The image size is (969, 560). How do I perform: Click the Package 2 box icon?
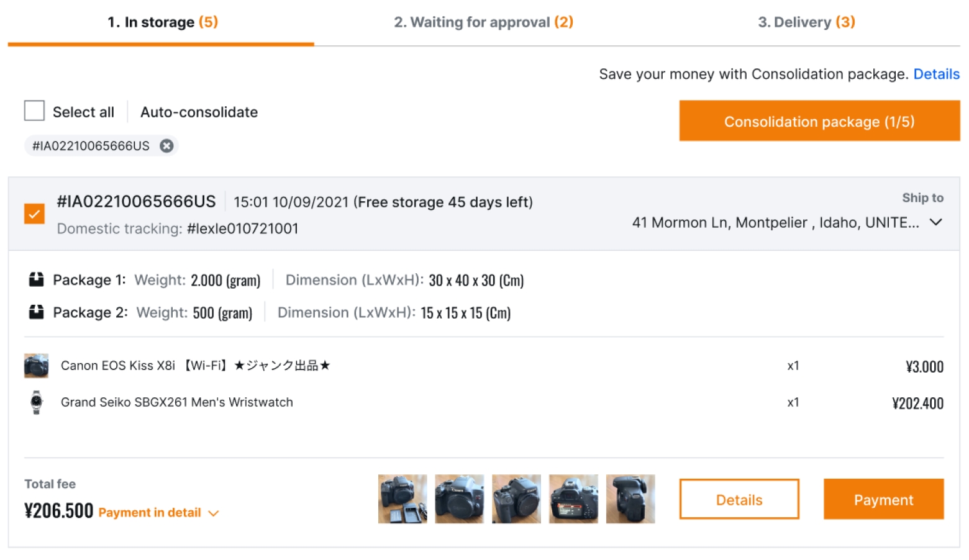37,312
